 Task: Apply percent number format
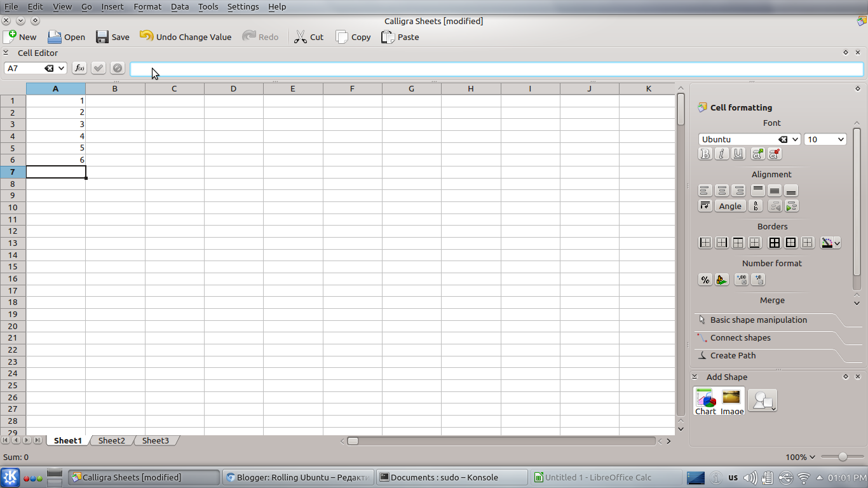coord(705,279)
